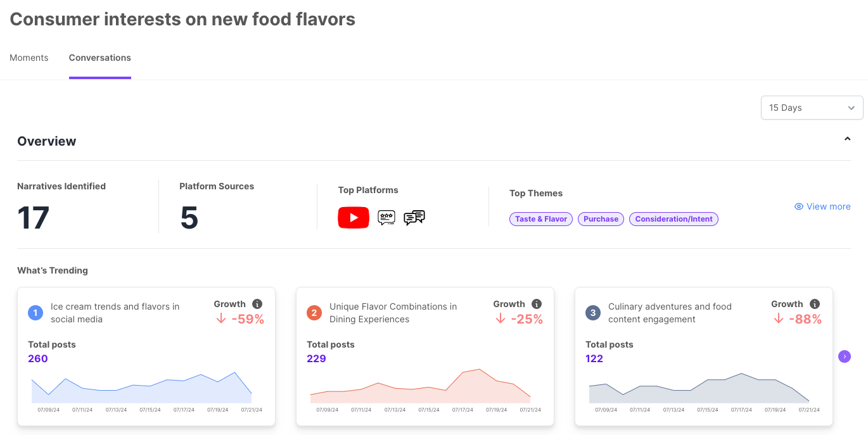Select the Taste & Flavor theme tag
This screenshot has width=868, height=435.
pyautogui.click(x=541, y=219)
